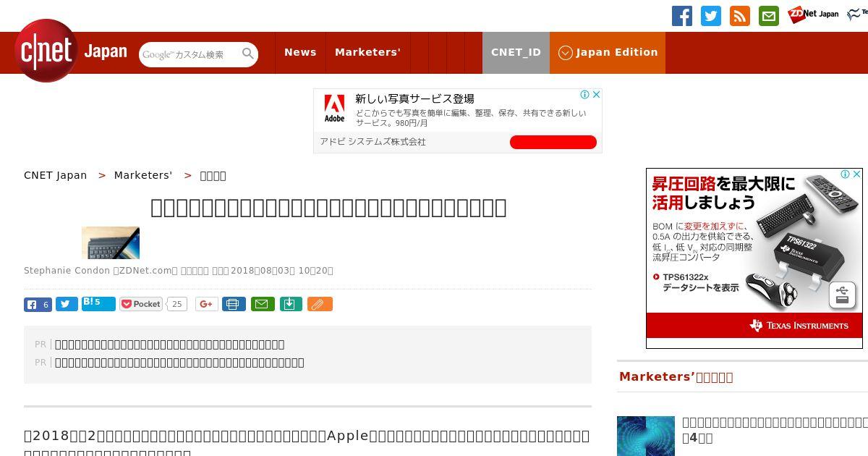Open the News menu item
This screenshot has height=456, width=868.
coord(300,52)
